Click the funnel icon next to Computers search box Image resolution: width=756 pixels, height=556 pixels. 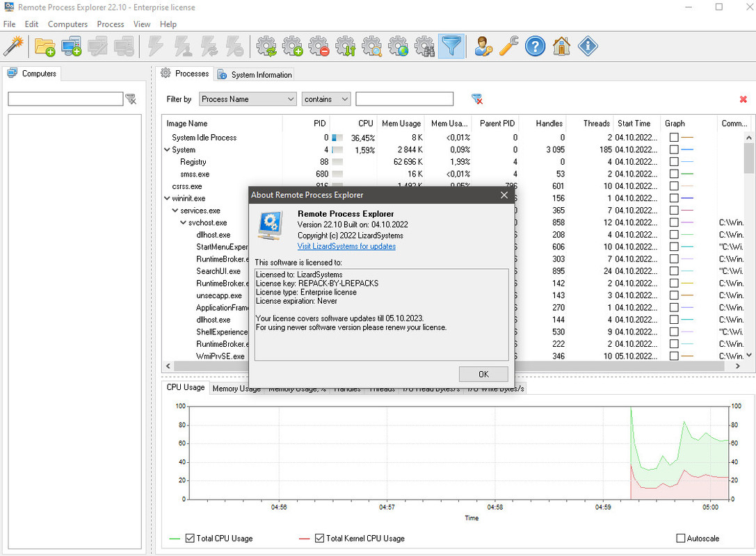pyautogui.click(x=131, y=99)
